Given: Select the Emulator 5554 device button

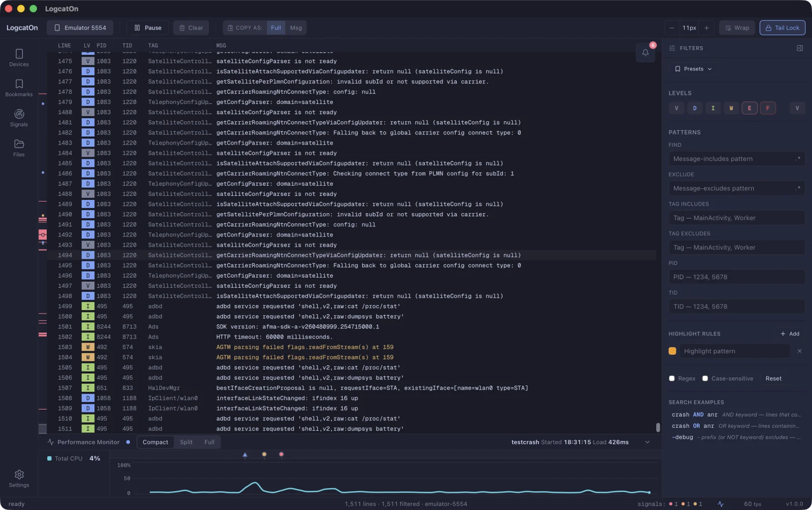Looking at the screenshot, I should pos(80,28).
